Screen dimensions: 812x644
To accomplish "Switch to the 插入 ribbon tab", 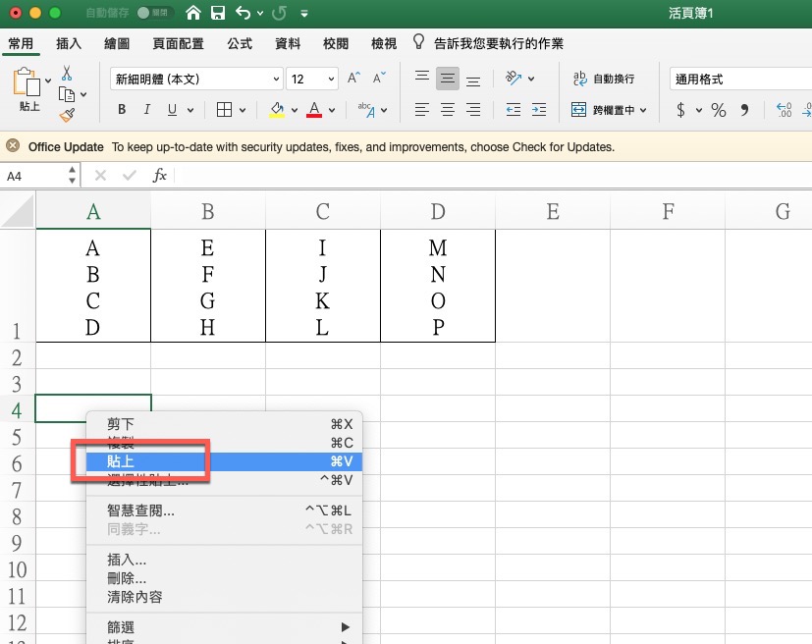I will [x=69, y=44].
